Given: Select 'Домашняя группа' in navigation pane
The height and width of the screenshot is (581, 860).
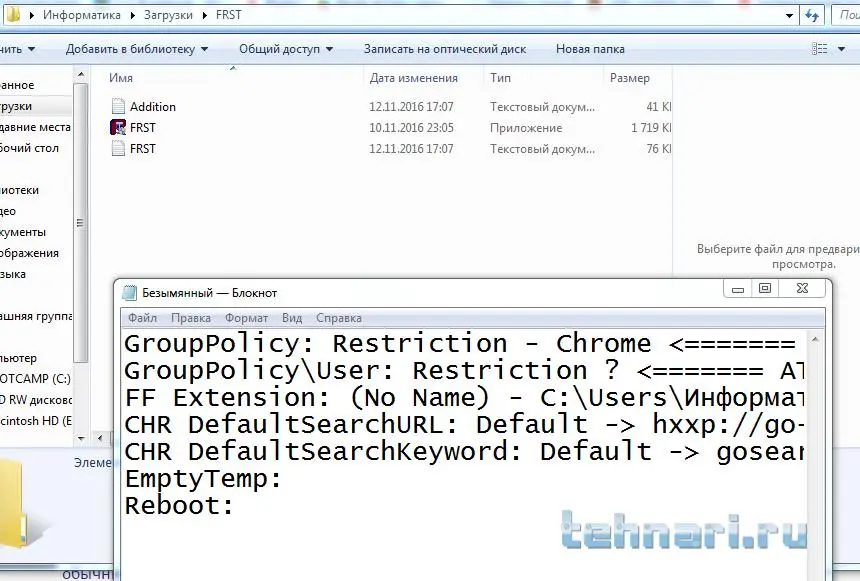Looking at the screenshot, I should (x=36, y=316).
